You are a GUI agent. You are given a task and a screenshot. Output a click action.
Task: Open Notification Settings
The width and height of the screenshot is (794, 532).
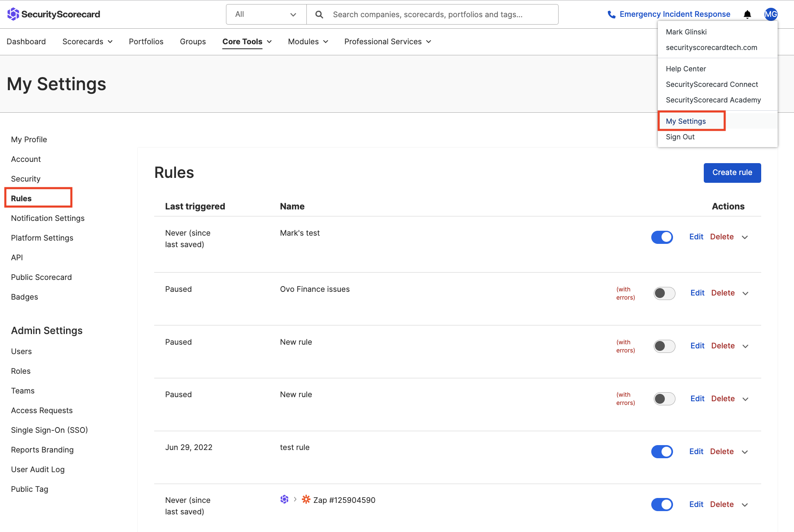coord(48,218)
